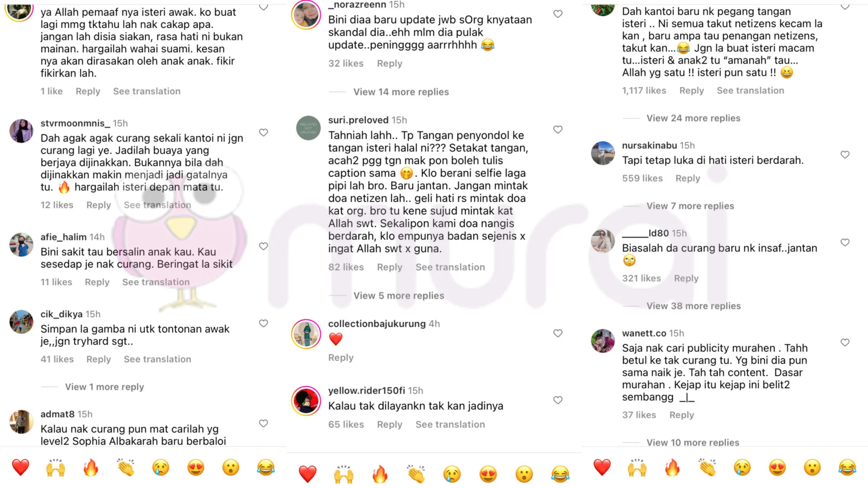Reply to afie_halim's comment

[97, 282]
